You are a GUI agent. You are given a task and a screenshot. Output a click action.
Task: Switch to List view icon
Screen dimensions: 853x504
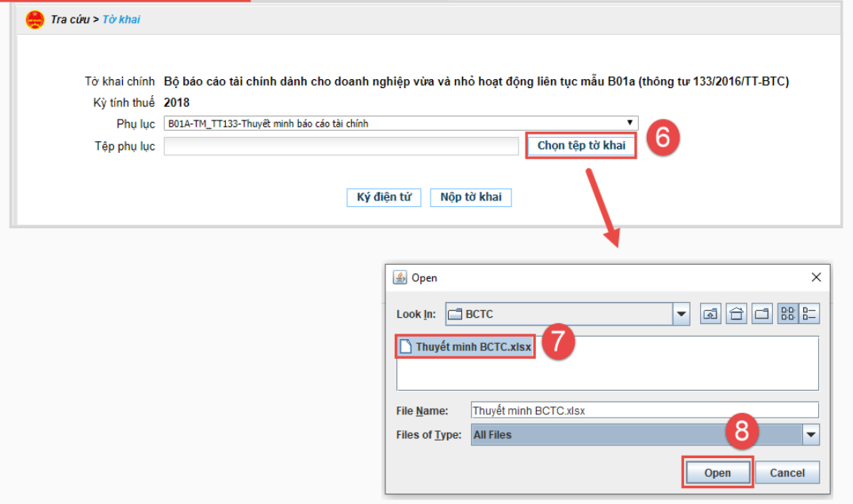789,315
